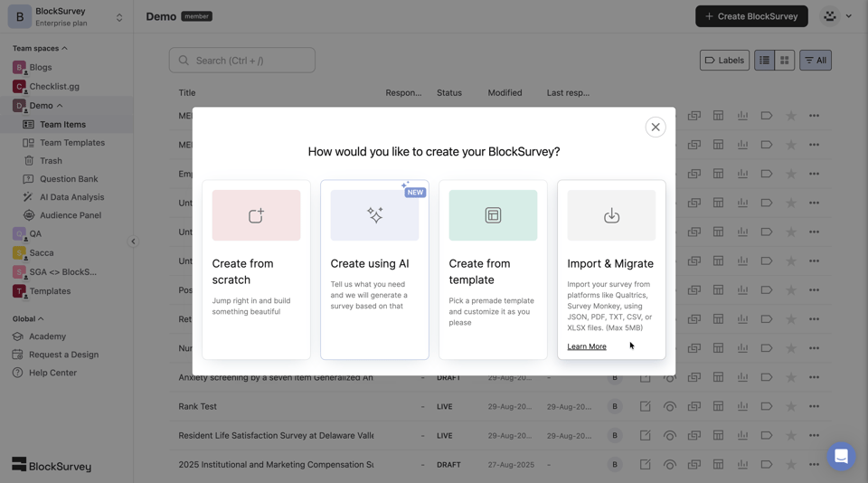The width and height of the screenshot is (868, 483).
Task: Close the create BlockSurvey dialog
Action: [656, 128]
